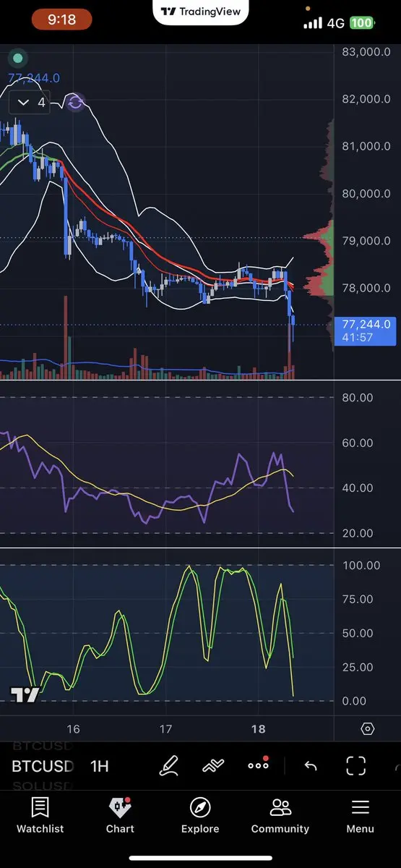401x868 pixels.
Task: Tap the RSI 20.00 scale label
Action: [358, 533]
